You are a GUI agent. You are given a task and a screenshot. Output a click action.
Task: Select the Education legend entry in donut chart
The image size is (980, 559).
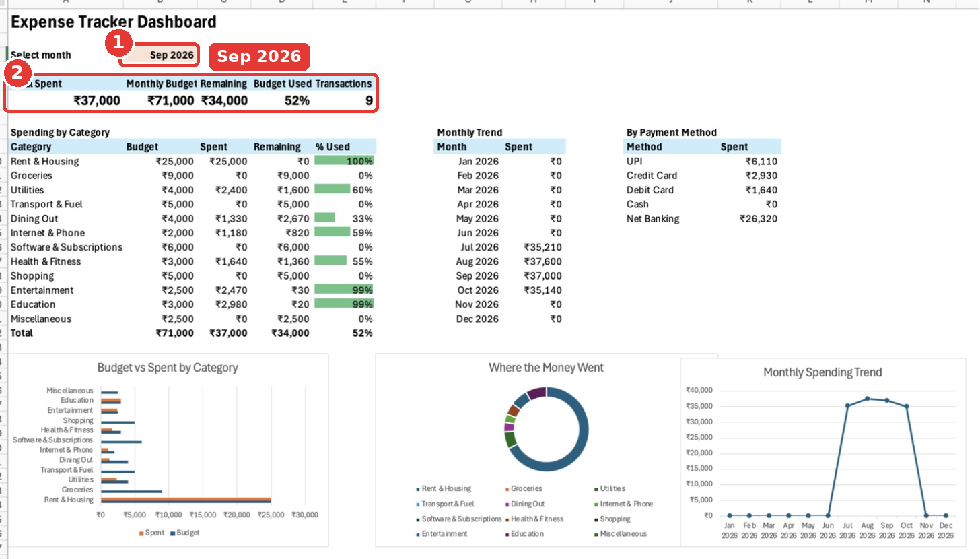pyautogui.click(x=524, y=534)
